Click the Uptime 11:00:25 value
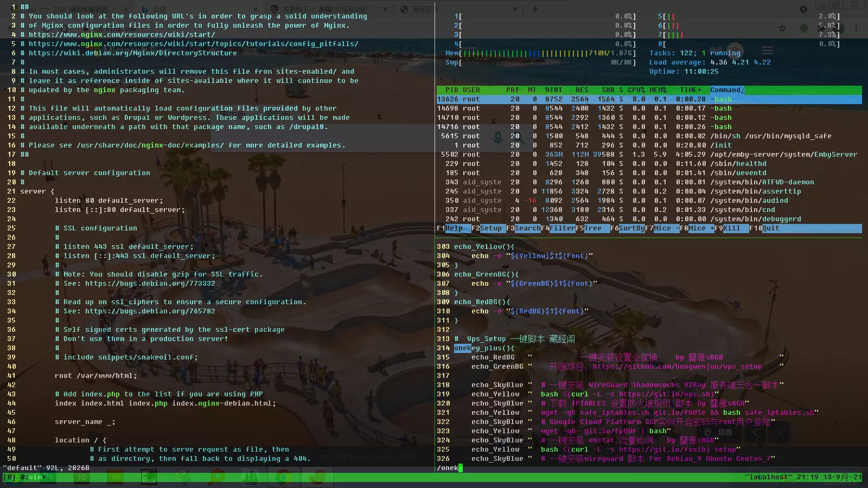Image resolution: width=868 pixels, height=488 pixels. 701,72
